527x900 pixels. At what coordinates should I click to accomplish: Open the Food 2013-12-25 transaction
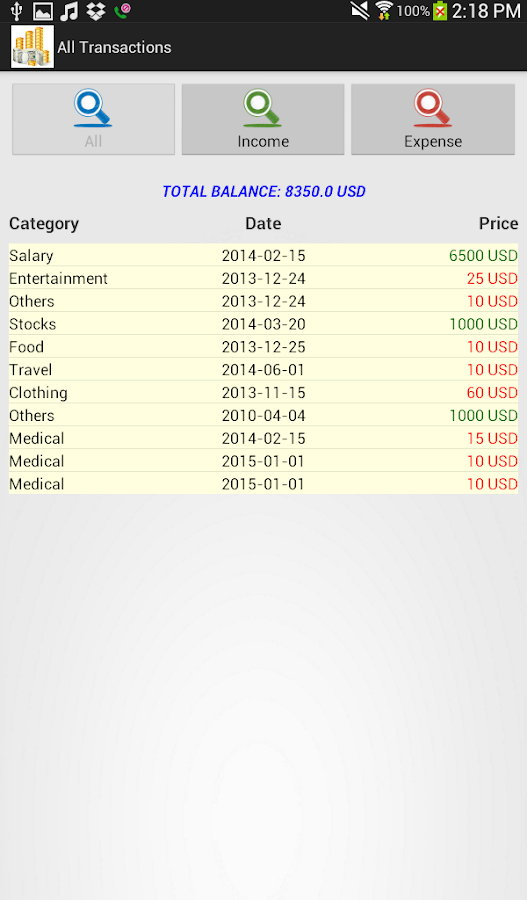point(264,347)
